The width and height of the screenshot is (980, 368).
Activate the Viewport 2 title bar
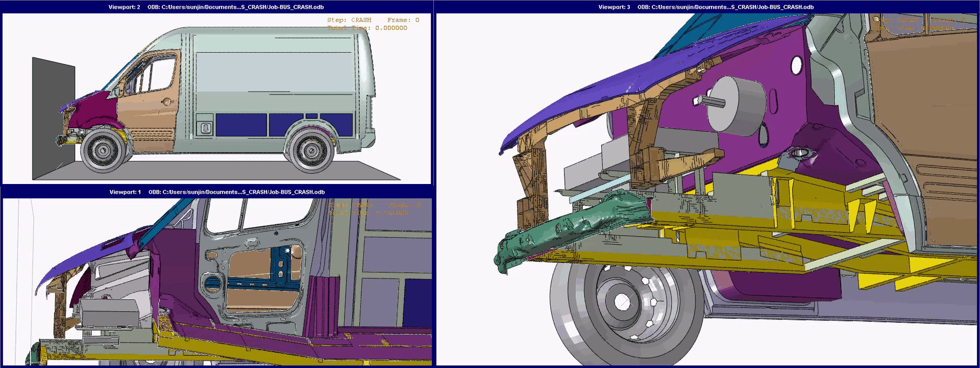pos(216,7)
